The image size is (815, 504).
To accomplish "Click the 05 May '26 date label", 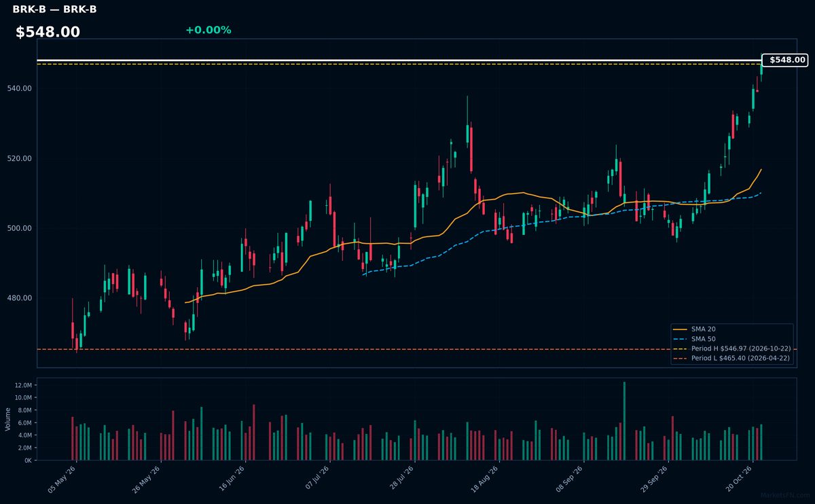I will 62,480.
